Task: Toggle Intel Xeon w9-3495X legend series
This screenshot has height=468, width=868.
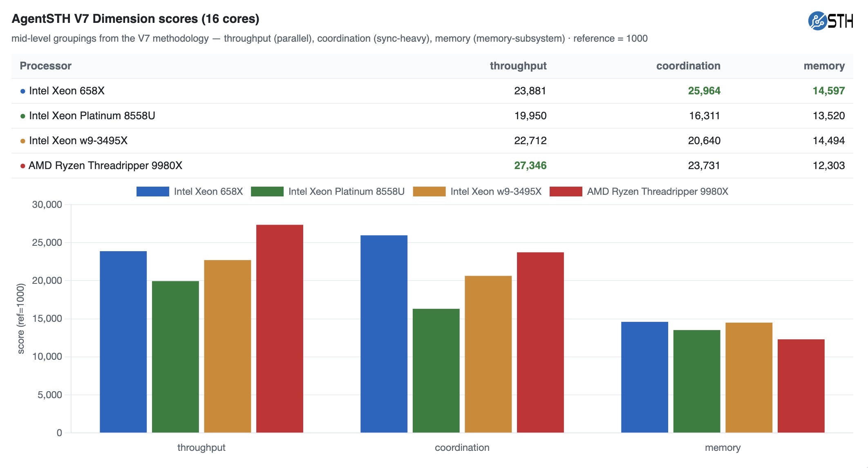Action: pos(477,192)
